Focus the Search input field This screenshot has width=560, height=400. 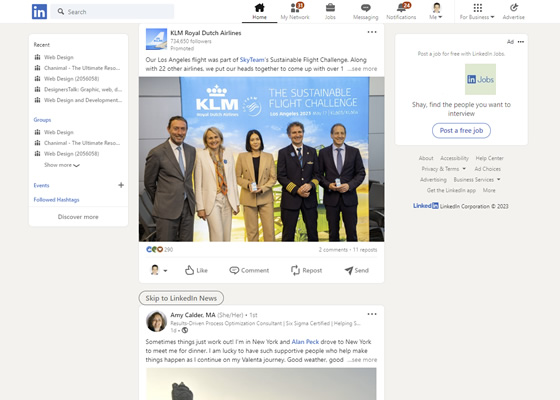pos(112,12)
